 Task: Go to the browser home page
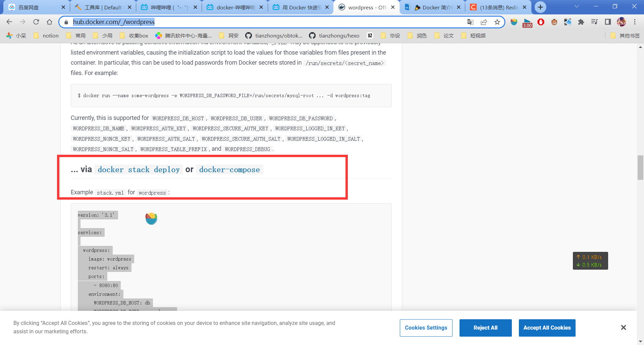coord(49,22)
